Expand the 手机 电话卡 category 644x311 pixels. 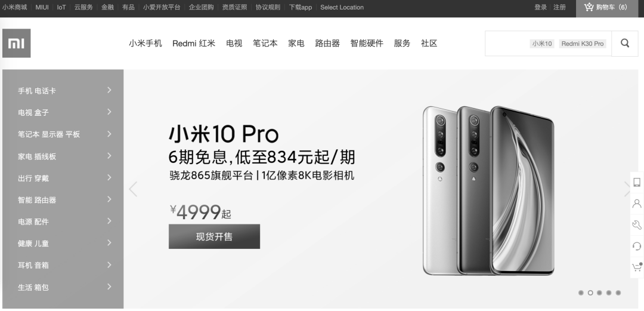63,91
